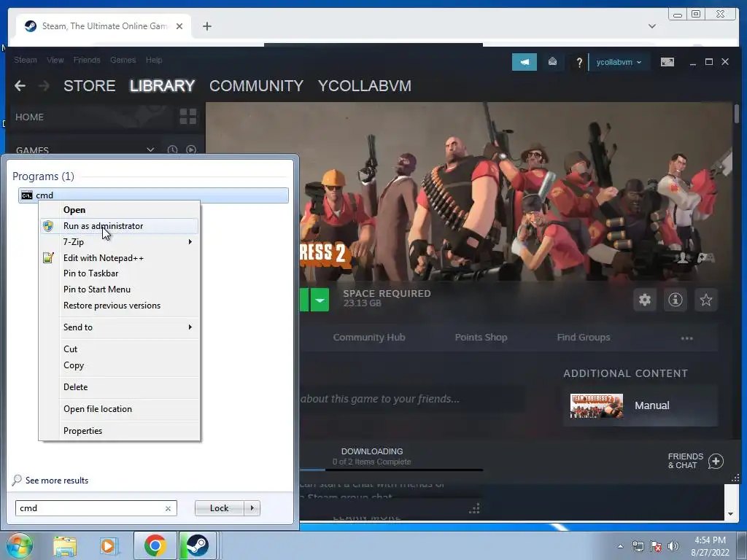Click ready-to-play filter icon beside Games
747x560 pixels.
coord(191,150)
